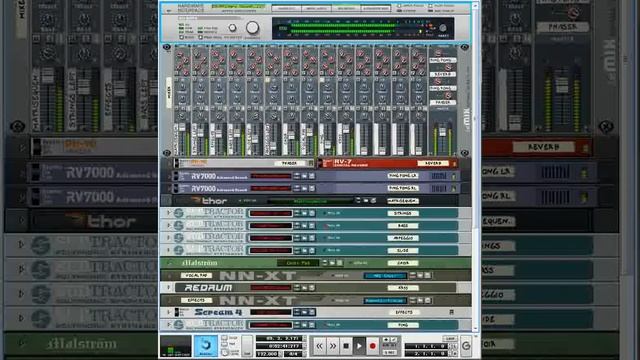640x360 pixels.
Task: Expand the BASS Subtractor device
Action: click(169, 225)
